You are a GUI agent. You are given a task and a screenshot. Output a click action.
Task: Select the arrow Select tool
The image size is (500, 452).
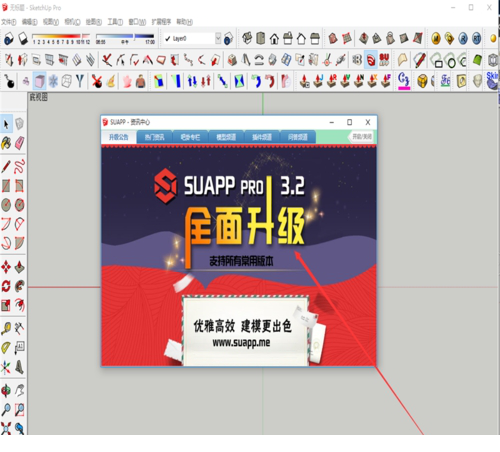tap(6, 124)
